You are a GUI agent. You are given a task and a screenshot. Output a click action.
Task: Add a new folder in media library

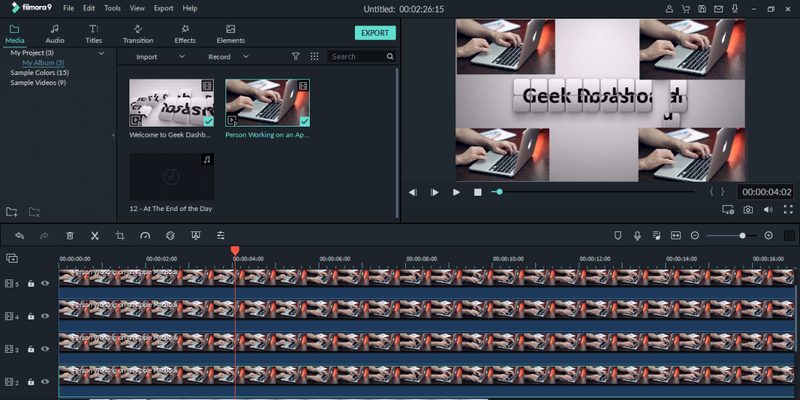[x=12, y=212]
